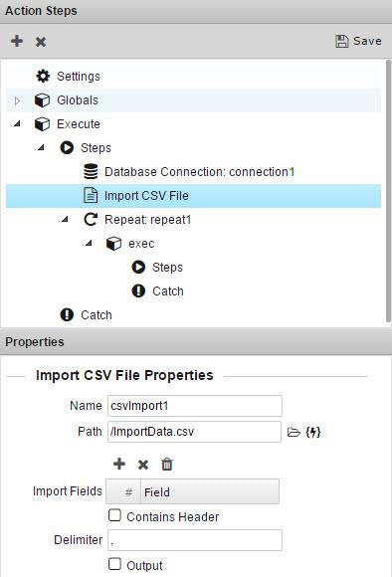Save the action steps
This screenshot has height=577, width=392.
coord(358,41)
